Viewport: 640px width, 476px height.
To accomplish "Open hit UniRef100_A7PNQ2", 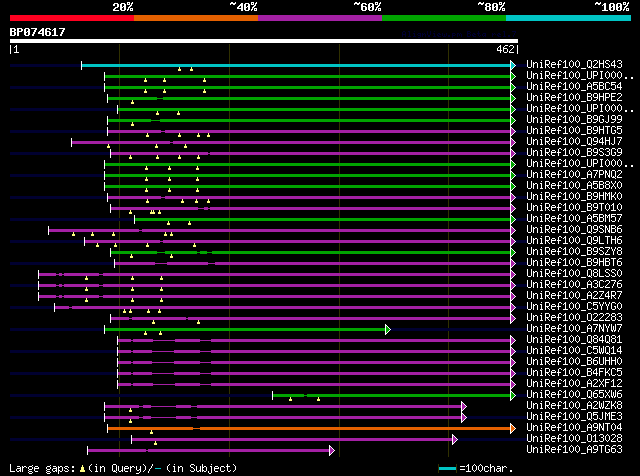I will (x=574, y=175).
